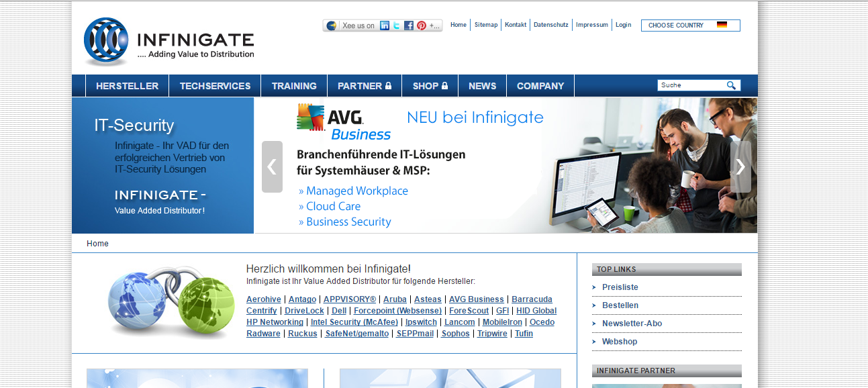Open the Aerohive manufacturer link
Image resolution: width=868 pixels, height=388 pixels.
pyautogui.click(x=264, y=299)
